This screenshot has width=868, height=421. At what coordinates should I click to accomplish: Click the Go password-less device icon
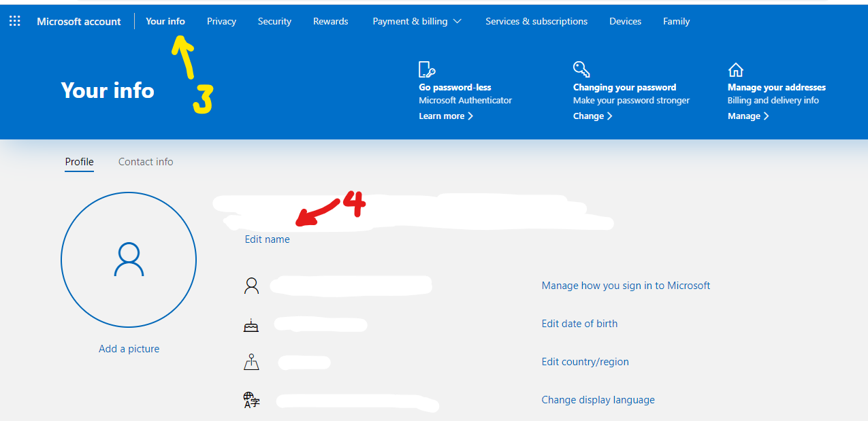point(427,69)
